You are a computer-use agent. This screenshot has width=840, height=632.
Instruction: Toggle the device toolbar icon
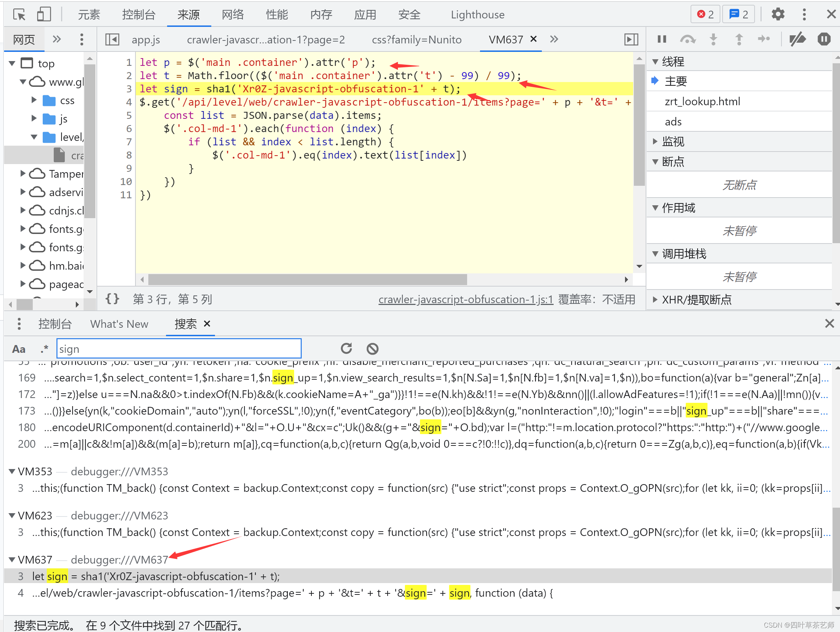click(44, 14)
